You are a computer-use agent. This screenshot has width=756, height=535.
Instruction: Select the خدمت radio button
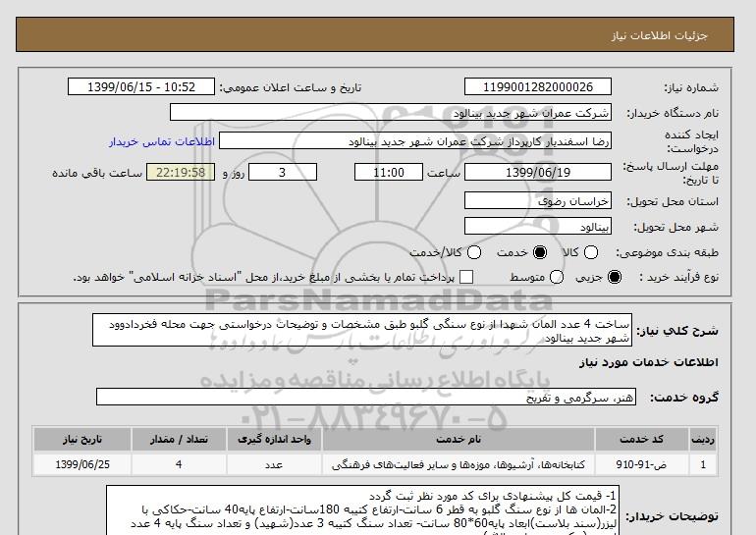click(540, 252)
